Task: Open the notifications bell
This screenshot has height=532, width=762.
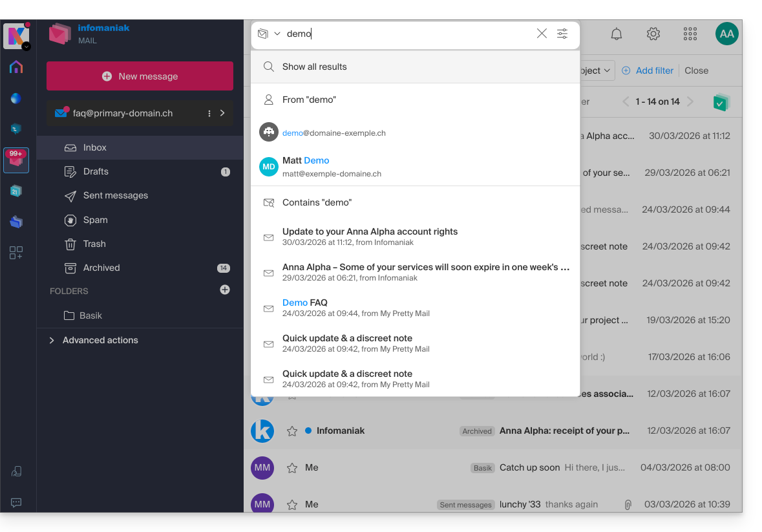Action: tap(617, 34)
